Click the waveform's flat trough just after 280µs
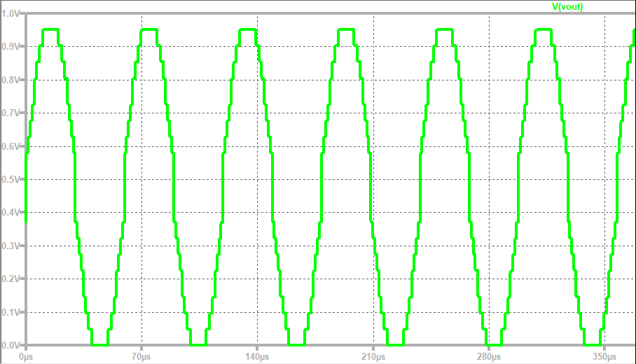This screenshot has width=636, height=364. pyautogui.click(x=495, y=344)
